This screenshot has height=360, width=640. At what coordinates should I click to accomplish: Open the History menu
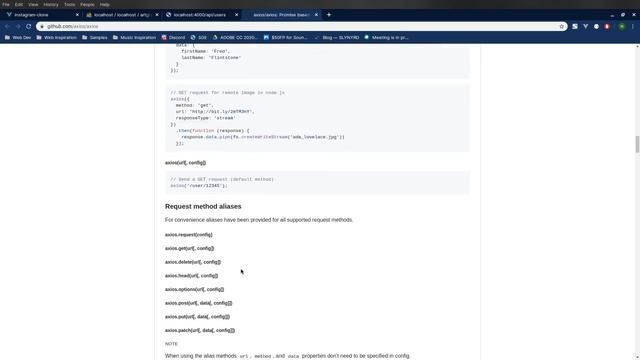(x=51, y=4)
